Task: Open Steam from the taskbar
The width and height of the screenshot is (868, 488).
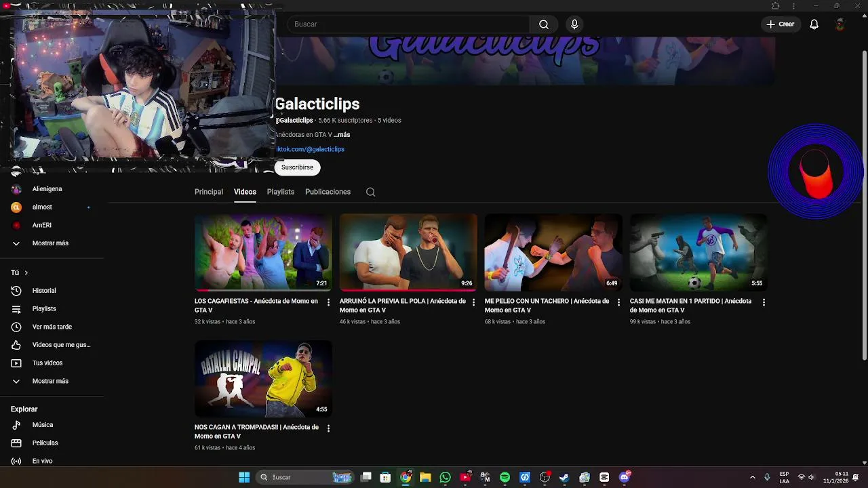Action: [564, 477]
